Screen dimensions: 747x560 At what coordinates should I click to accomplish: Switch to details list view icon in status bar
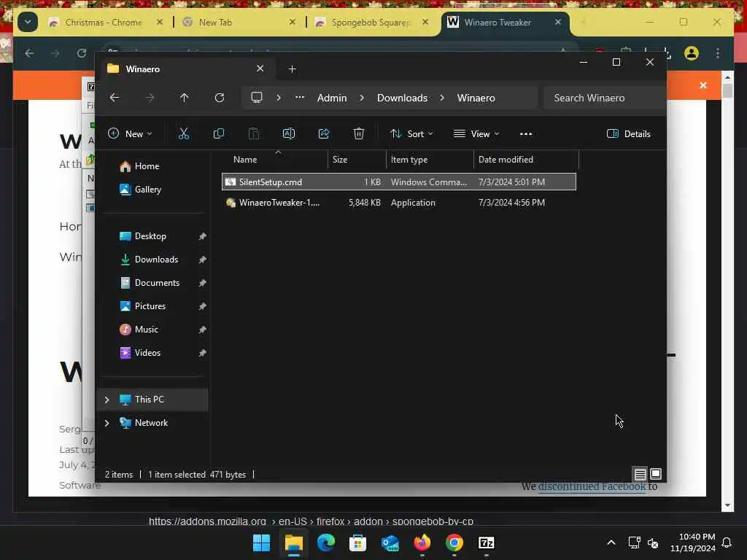[x=640, y=474]
